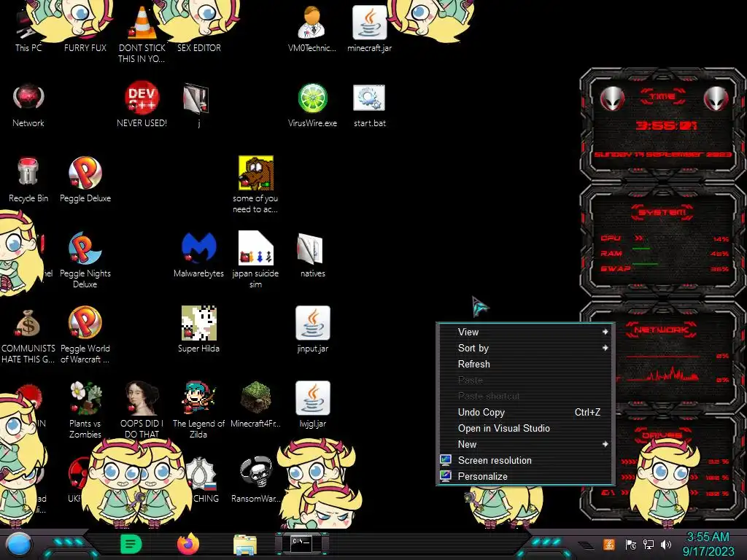This screenshot has height=560, width=747.
Task: Open the Action Center flag tray icon
Action: coord(631,544)
